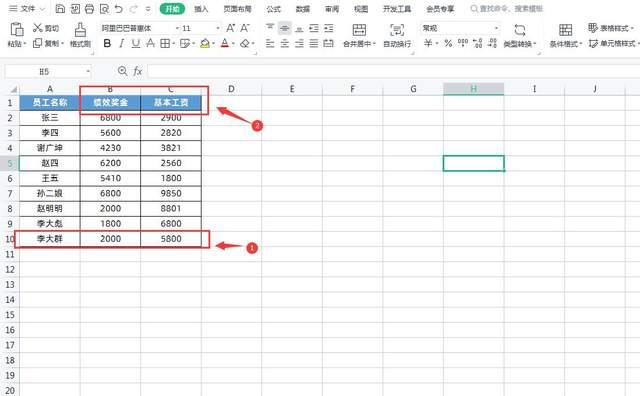Click the Insert Function fx icon
This screenshot has width=640, height=396.
tap(138, 71)
